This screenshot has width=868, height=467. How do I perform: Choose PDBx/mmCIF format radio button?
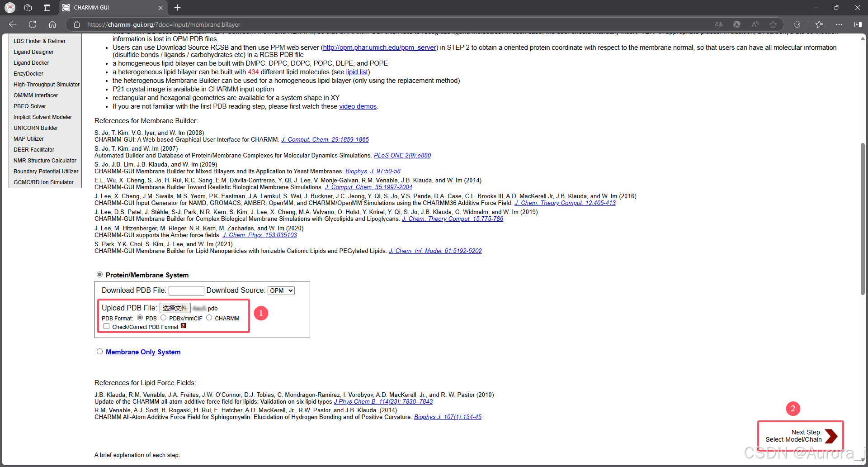[164, 318]
